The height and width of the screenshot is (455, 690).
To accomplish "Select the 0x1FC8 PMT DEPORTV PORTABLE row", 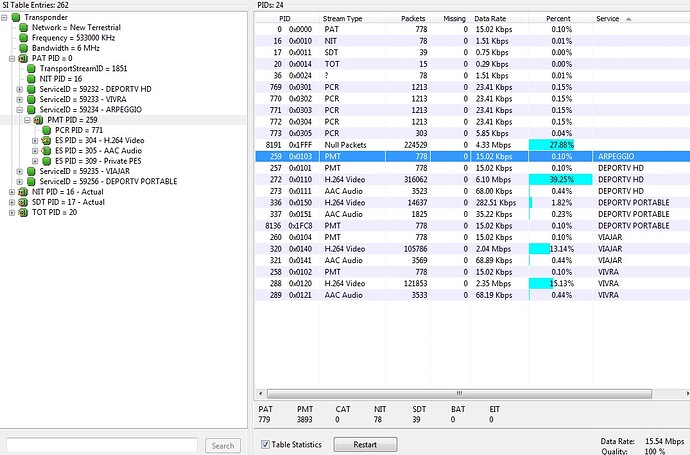I will 473,226.
